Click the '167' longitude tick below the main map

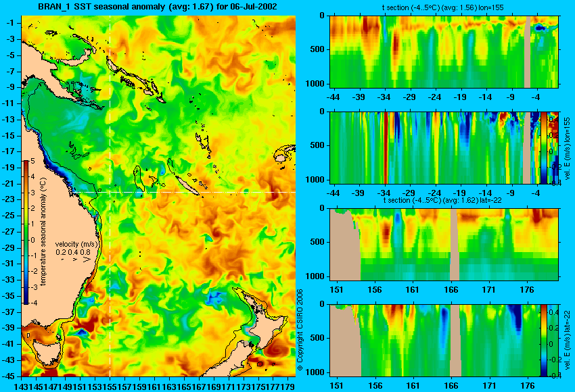pyautogui.click(x=199, y=386)
